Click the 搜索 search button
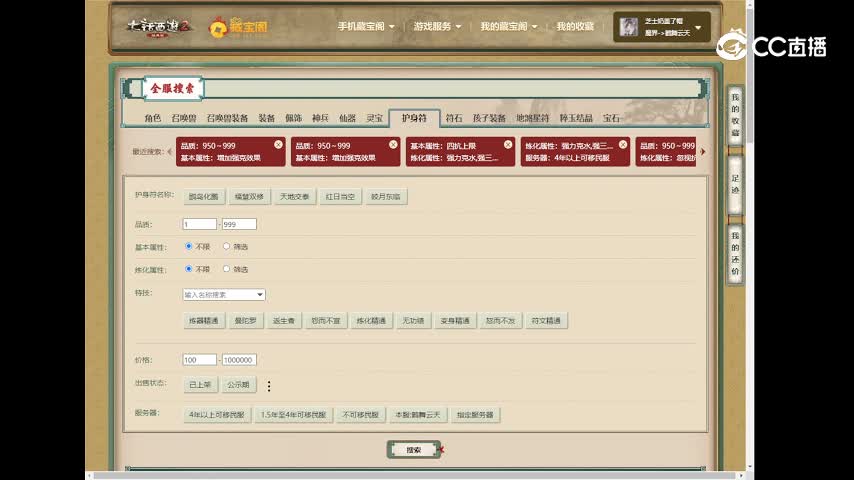Viewport: 854px width, 480px height. tap(414, 449)
